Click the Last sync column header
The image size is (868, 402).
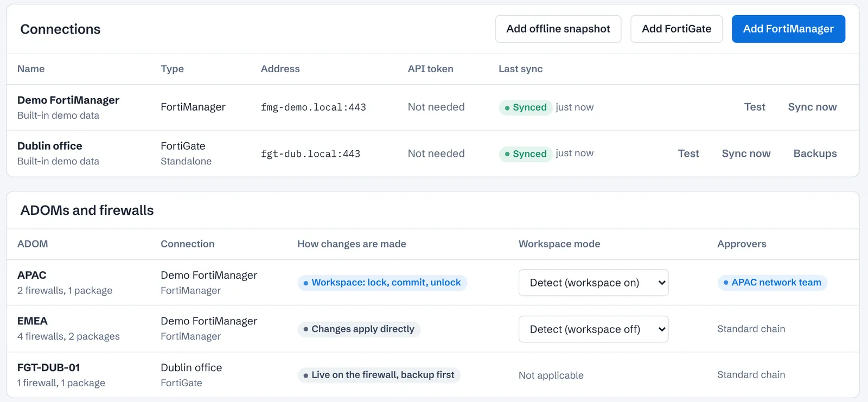(x=521, y=69)
